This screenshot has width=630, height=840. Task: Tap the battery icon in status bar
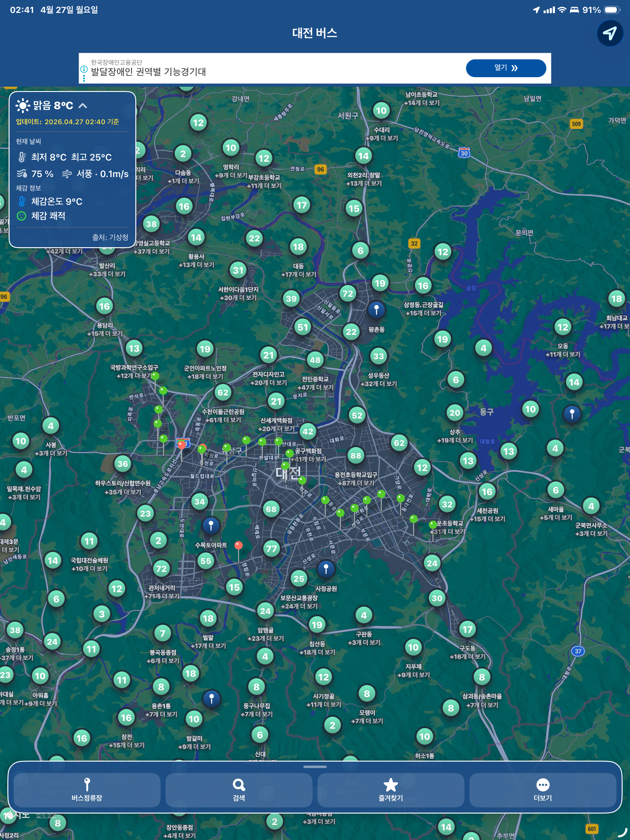pyautogui.click(x=612, y=10)
